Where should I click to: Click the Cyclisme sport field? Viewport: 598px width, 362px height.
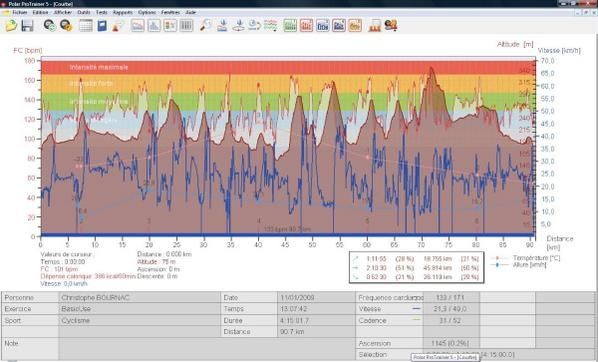tap(140, 320)
